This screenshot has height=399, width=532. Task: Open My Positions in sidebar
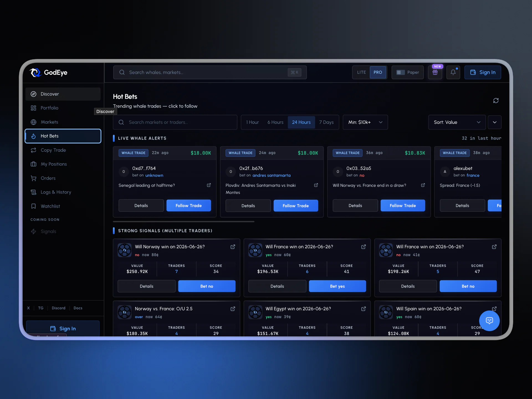(x=63, y=164)
